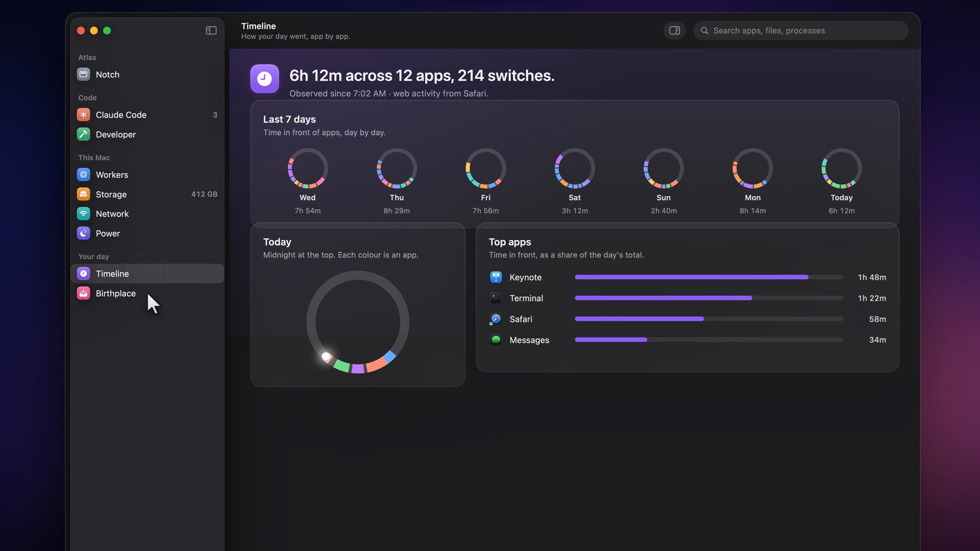Click the Safari usage bar
This screenshot has height=551, width=980.
click(x=709, y=319)
